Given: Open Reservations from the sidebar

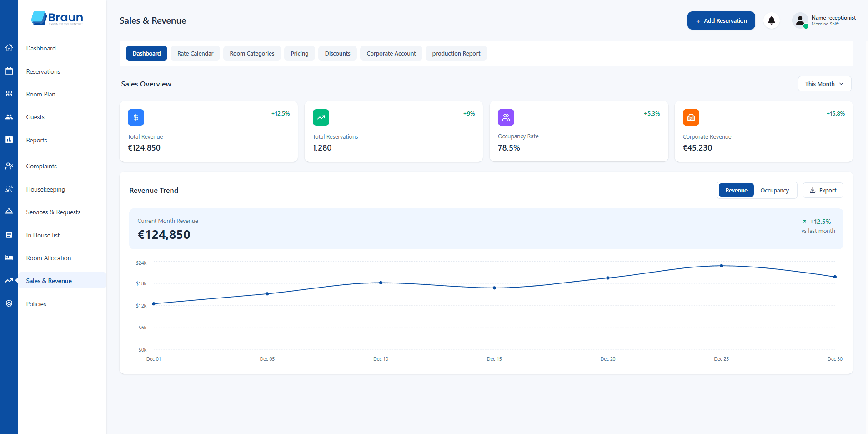Looking at the screenshot, I should pos(43,71).
